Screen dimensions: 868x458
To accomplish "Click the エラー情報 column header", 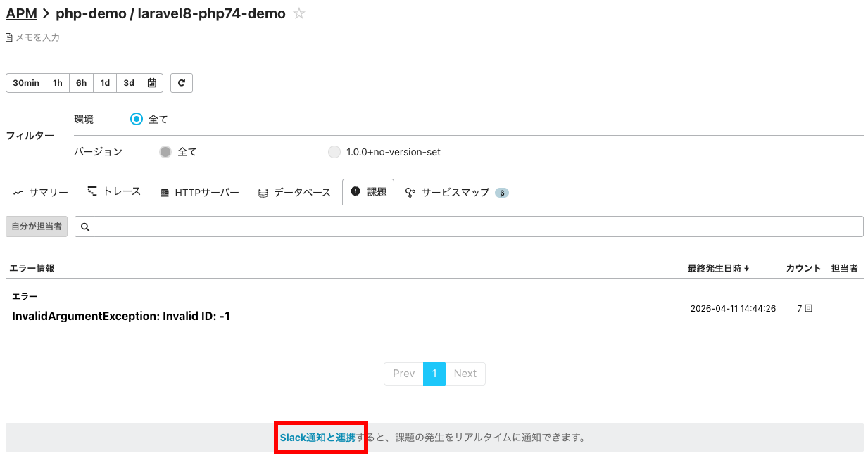I will coord(32,268).
